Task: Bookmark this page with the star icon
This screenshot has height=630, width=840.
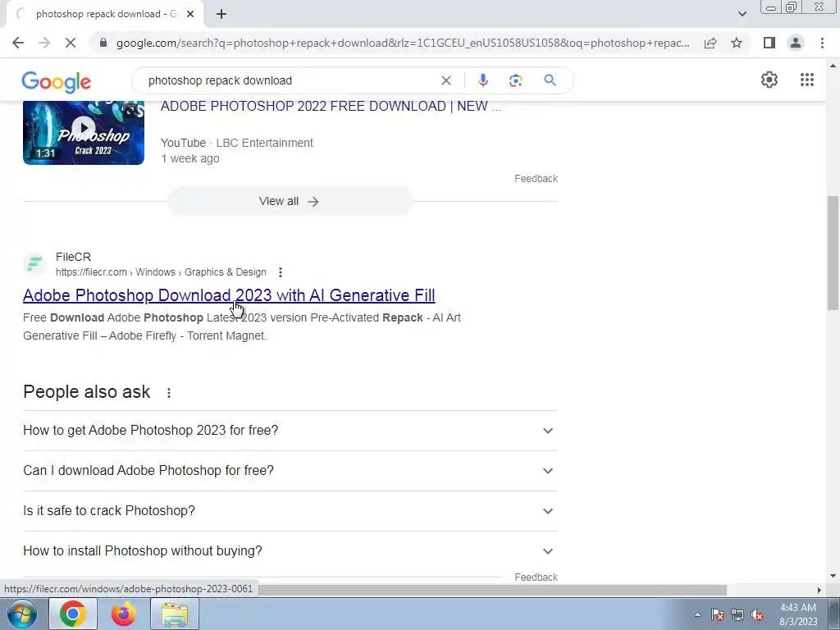Action: (737, 43)
